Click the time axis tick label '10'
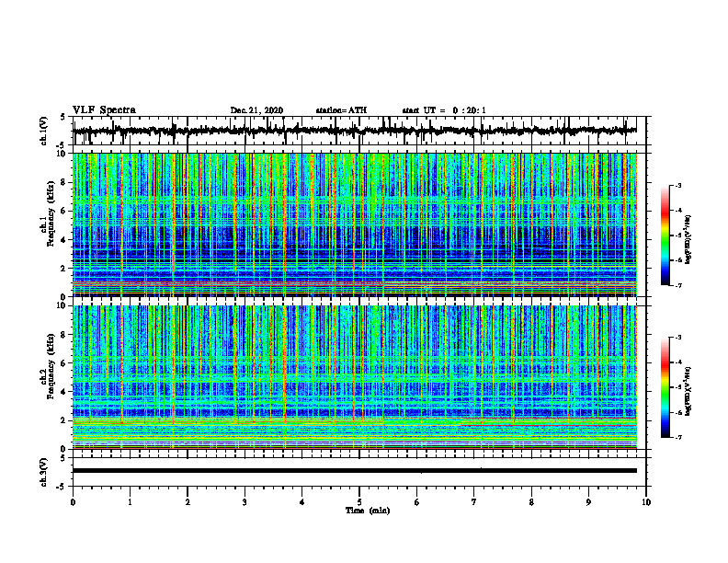Viewport: 728px width, 563px height. pos(646,502)
